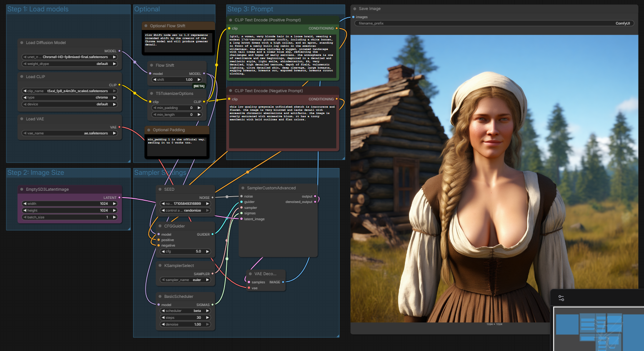This screenshot has width=644, height=351.
Task: Click the '1024 × 1024' image size label
Action: click(494, 324)
